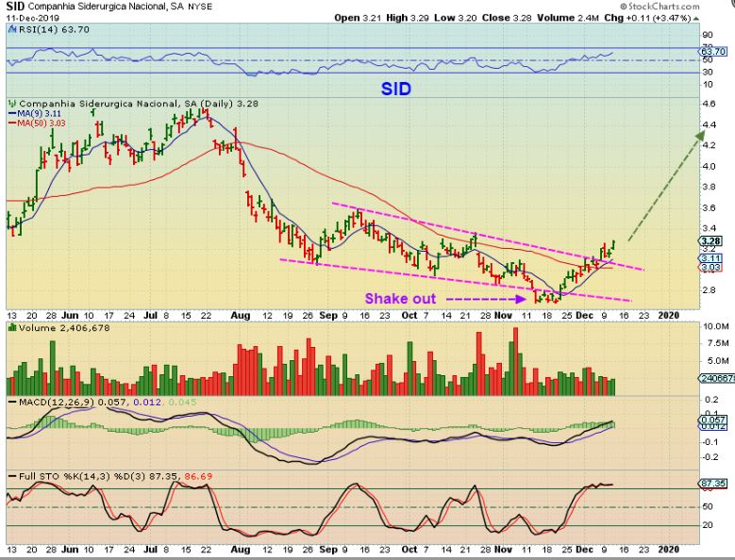Click the green up arrow after Chg percentage
Screen dimensions: 735x560
pos(696,18)
